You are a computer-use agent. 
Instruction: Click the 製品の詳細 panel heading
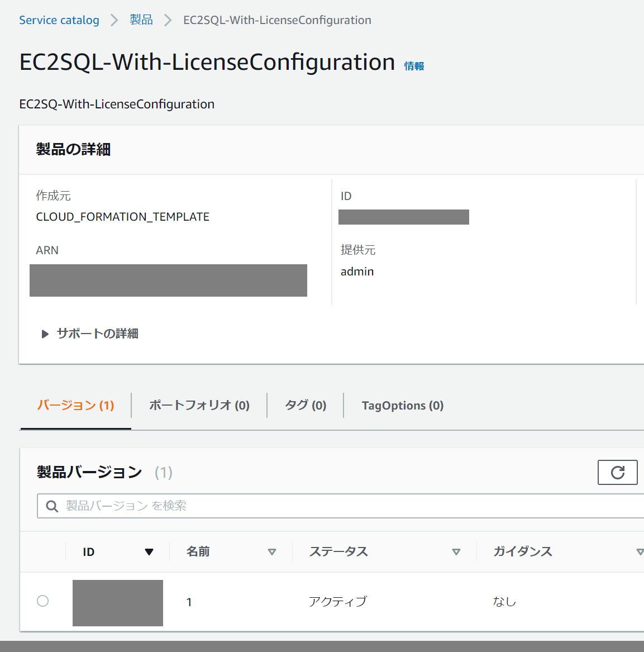point(73,149)
